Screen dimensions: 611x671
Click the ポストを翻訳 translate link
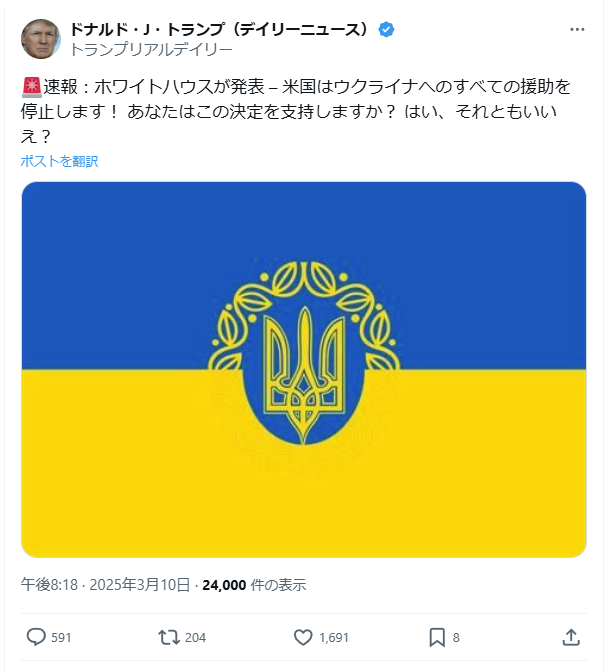pos(59,161)
